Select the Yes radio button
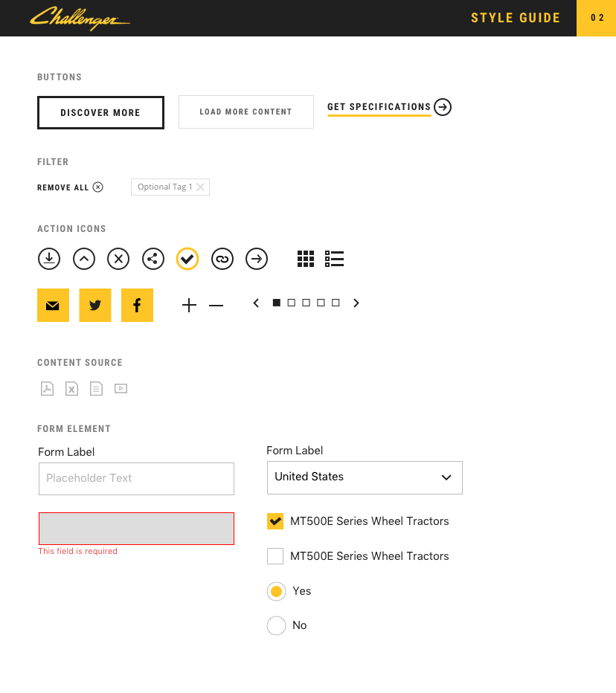616x693 pixels. click(277, 591)
